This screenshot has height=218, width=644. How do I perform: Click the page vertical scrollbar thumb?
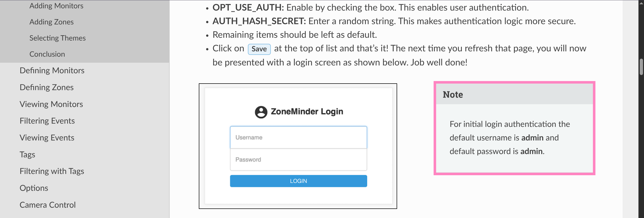click(641, 67)
